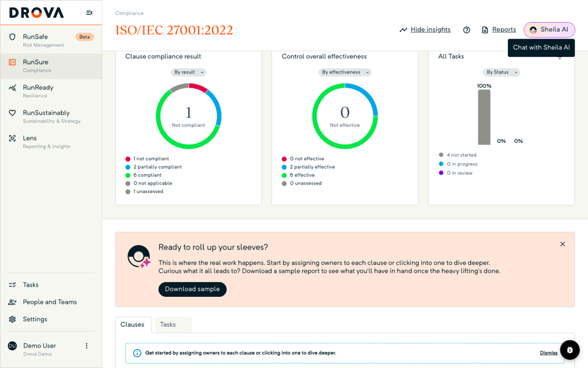
Task: Click the RunSustainably heart icon
Action: [12, 113]
